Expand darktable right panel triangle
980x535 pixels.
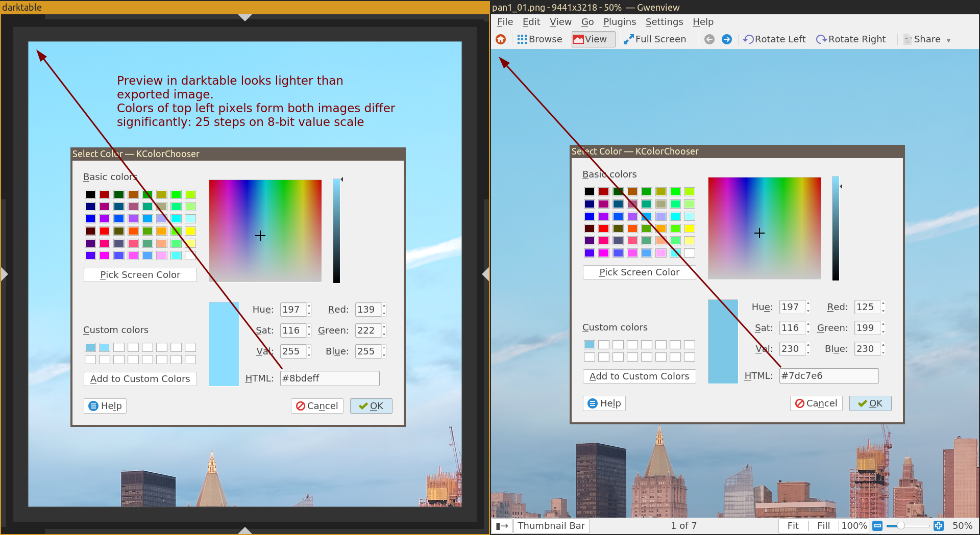(x=485, y=274)
